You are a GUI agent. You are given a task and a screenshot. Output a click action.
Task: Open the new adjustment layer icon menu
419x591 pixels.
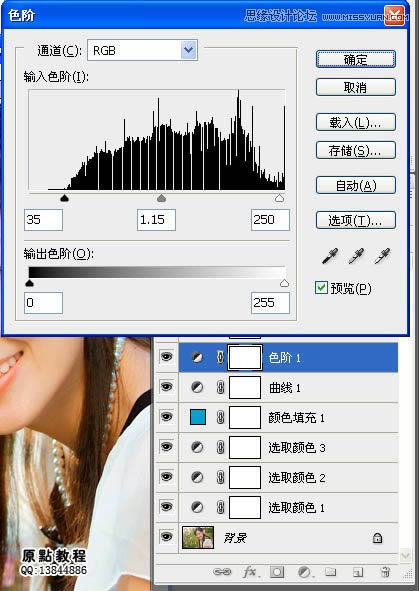[304, 572]
